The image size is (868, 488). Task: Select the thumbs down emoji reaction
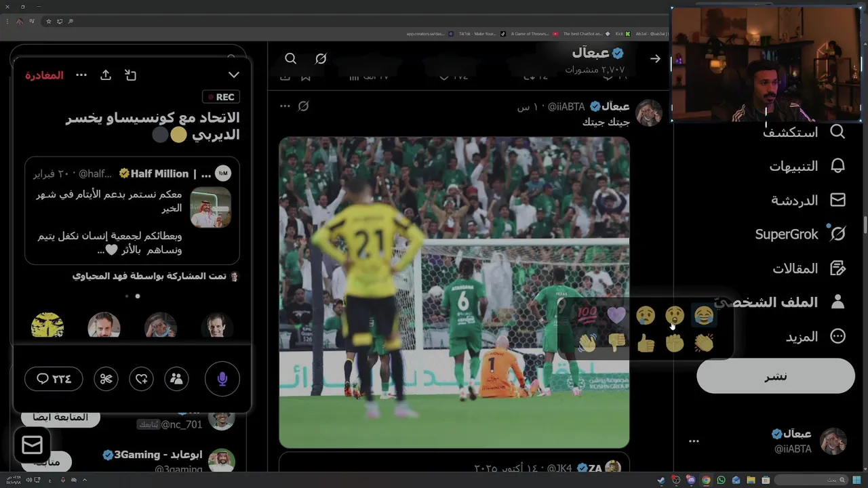click(x=616, y=343)
